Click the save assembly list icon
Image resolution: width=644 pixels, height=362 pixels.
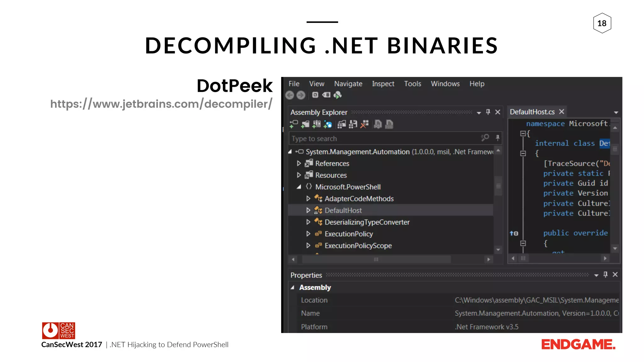(x=353, y=124)
